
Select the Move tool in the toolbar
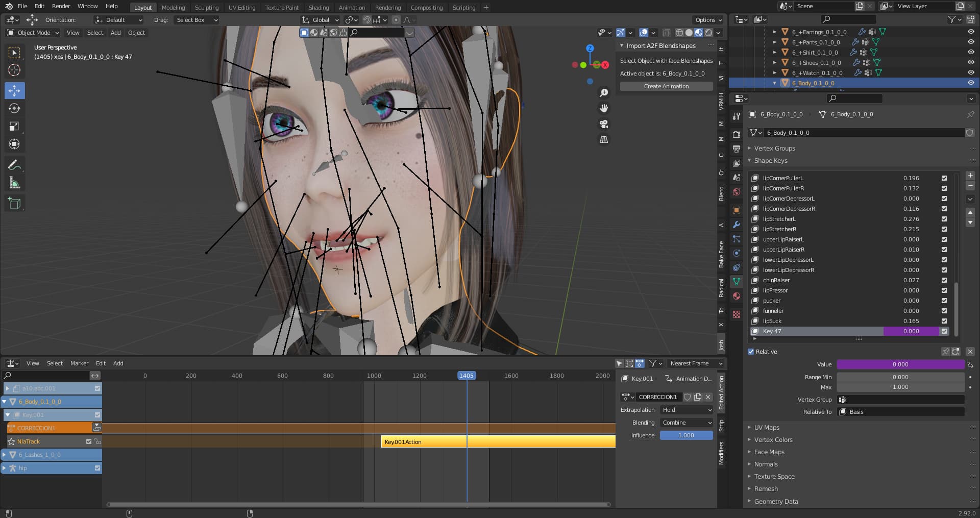[x=14, y=90]
